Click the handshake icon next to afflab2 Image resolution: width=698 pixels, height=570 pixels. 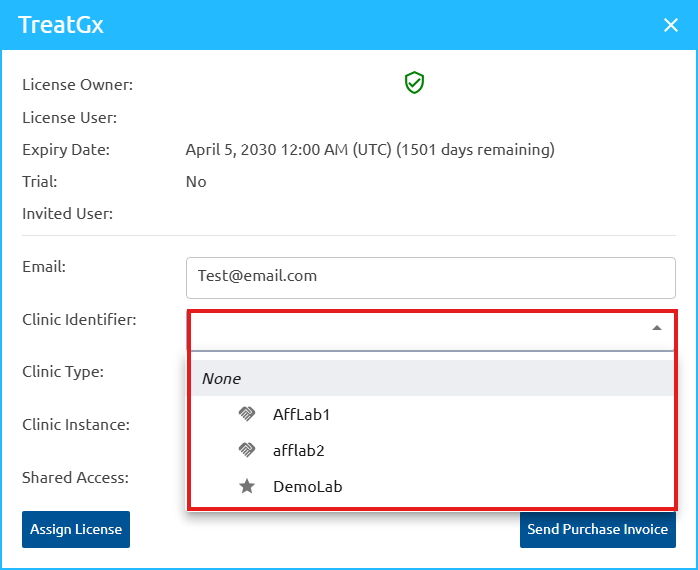pos(247,450)
